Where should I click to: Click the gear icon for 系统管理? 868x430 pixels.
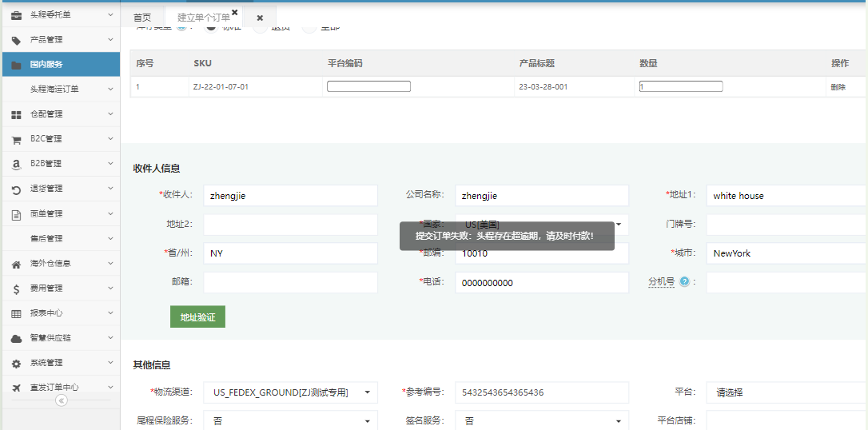coord(17,363)
